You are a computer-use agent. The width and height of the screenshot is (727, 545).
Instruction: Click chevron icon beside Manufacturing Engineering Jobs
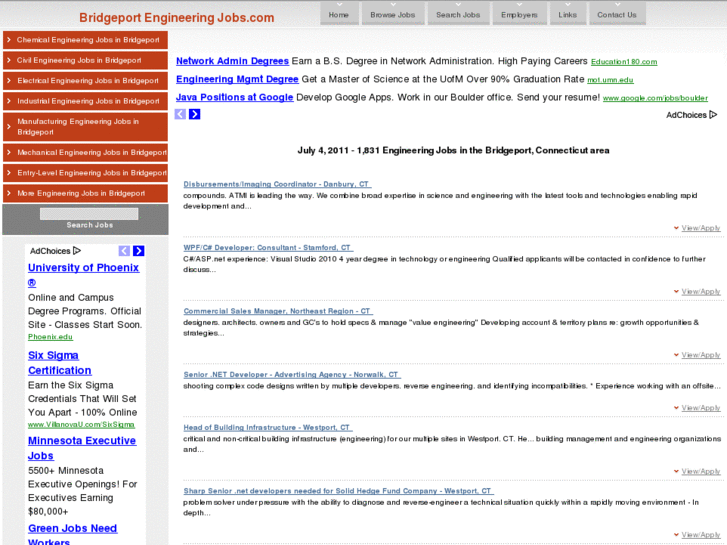point(9,127)
